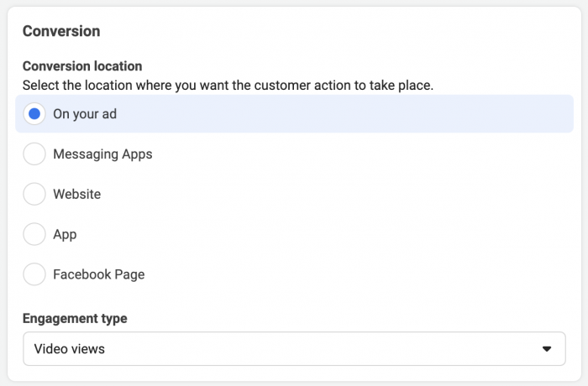Click the App option label text

point(65,235)
